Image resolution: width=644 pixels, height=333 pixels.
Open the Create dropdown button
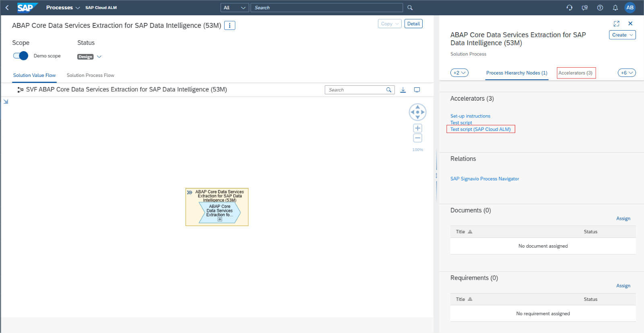[622, 35]
